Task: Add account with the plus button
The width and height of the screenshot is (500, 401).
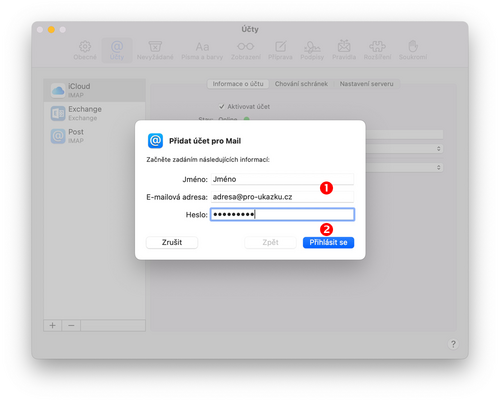Action: pos(52,325)
